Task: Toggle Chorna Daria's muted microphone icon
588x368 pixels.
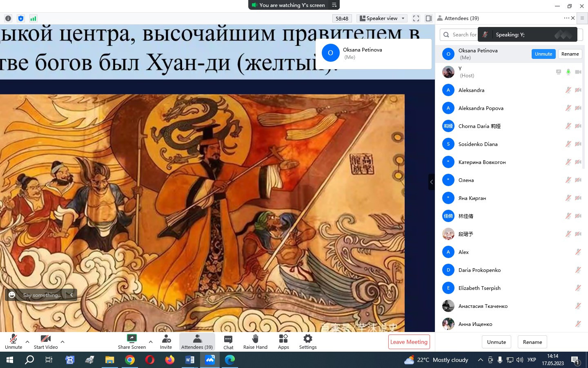Action: tap(568, 126)
